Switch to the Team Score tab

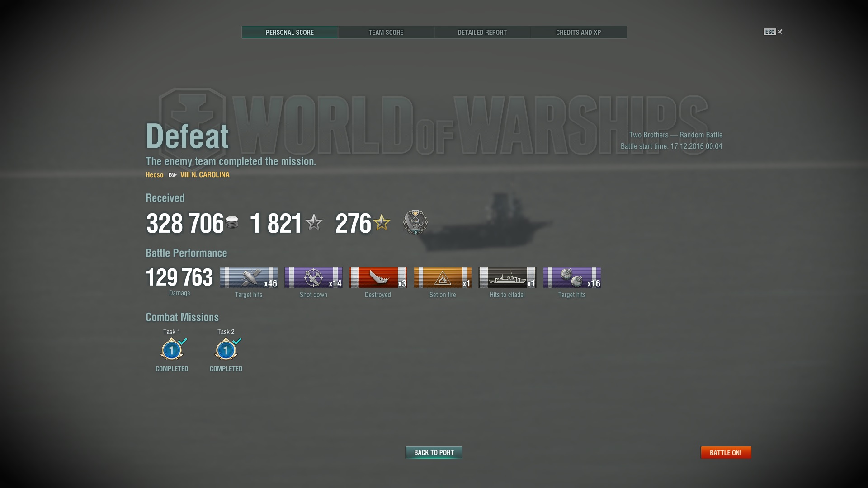[x=386, y=33]
